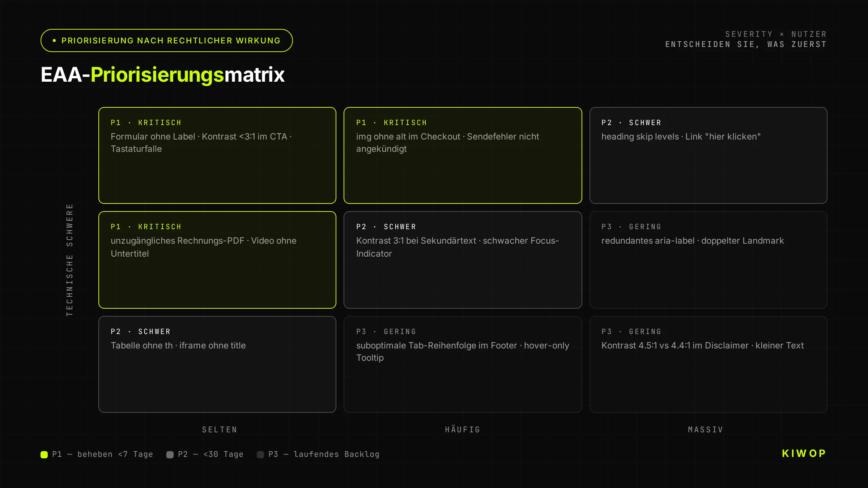868x488 pixels.
Task: Click 'iframe ohne title' text in P2 card
Action: (213, 346)
